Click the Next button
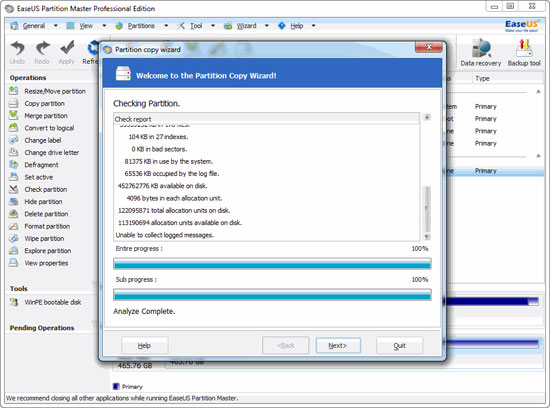 click(x=338, y=346)
